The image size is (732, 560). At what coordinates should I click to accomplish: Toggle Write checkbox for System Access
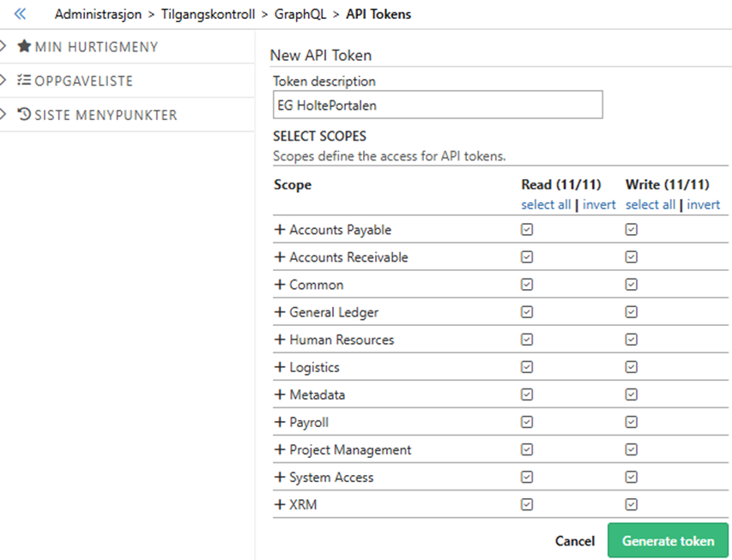click(632, 477)
